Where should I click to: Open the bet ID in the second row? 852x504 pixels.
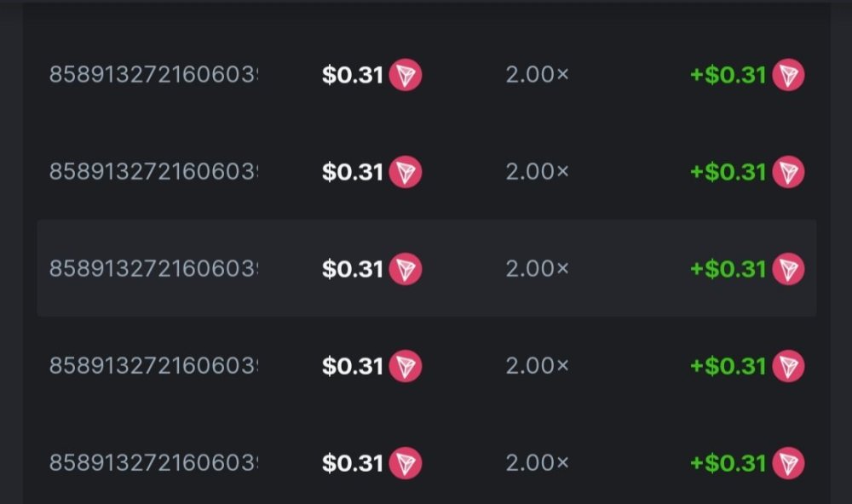(x=153, y=173)
